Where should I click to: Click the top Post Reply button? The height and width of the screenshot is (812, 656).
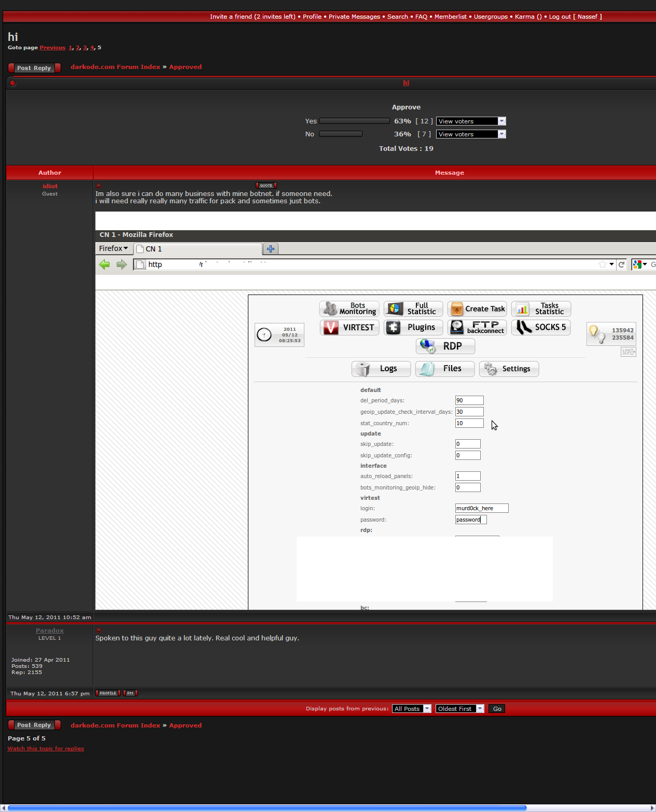[x=34, y=68]
